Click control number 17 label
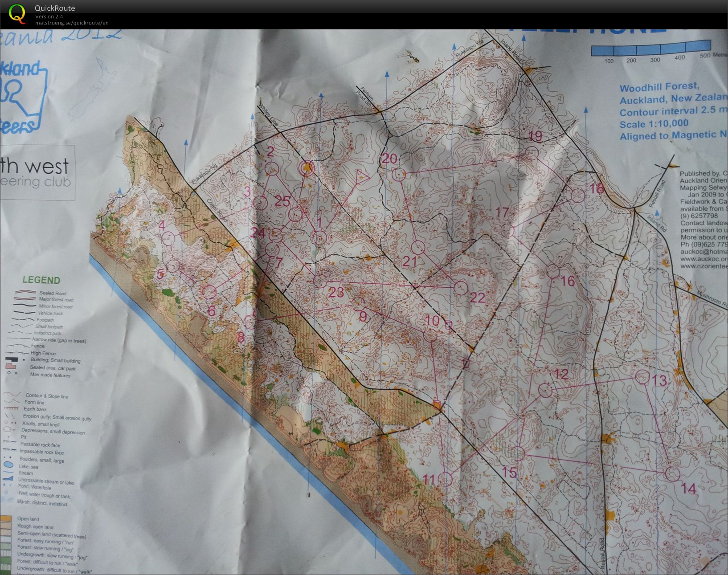The image size is (728, 575). click(x=502, y=212)
